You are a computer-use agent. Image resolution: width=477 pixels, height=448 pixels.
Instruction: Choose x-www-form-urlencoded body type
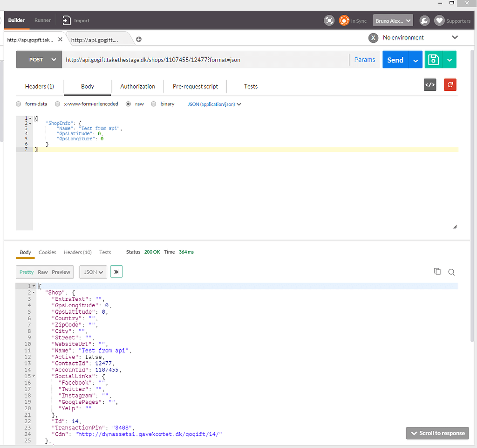(x=57, y=103)
